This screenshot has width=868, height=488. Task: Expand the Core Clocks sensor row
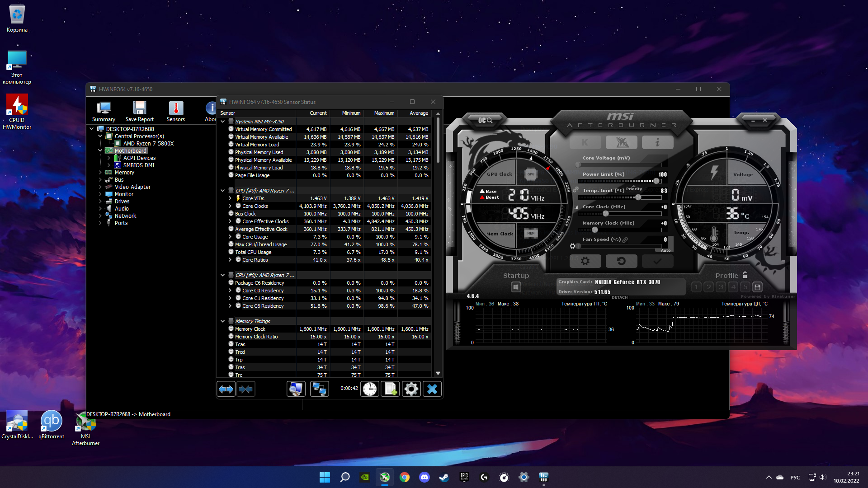pyautogui.click(x=230, y=206)
